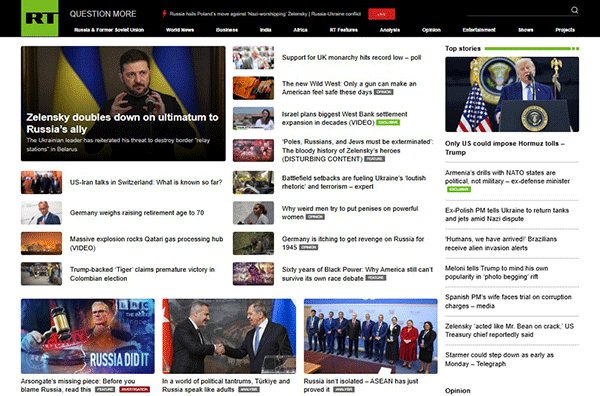The height and width of the screenshot is (396, 600).
Task: Open Sixty years of Black Power article
Action: (357, 274)
